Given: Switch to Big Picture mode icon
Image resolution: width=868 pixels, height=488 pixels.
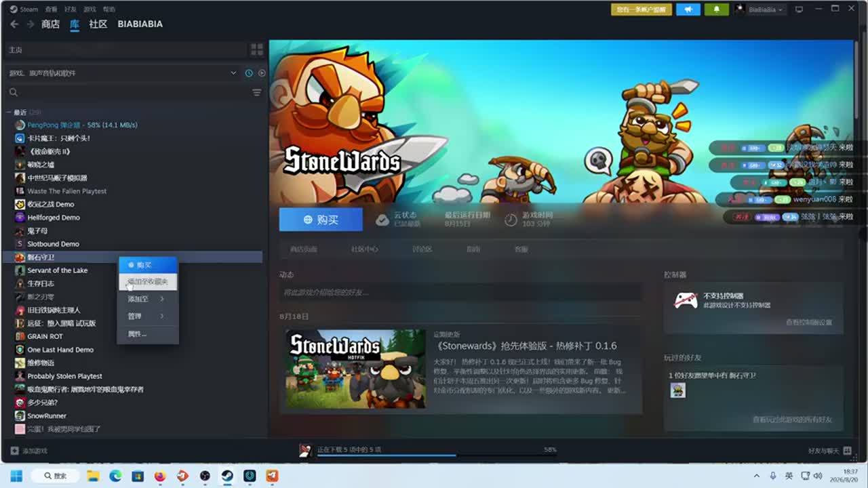Looking at the screenshot, I should [x=800, y=9].
